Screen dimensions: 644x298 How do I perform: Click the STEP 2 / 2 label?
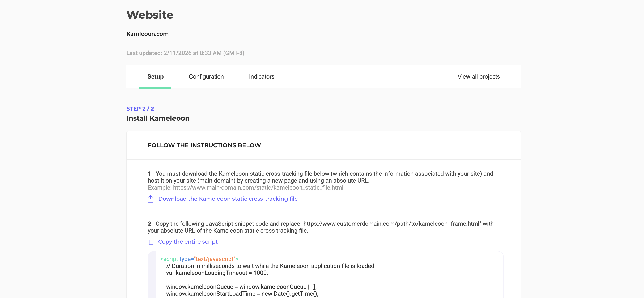pyautogui.click(x=140, y=109)
